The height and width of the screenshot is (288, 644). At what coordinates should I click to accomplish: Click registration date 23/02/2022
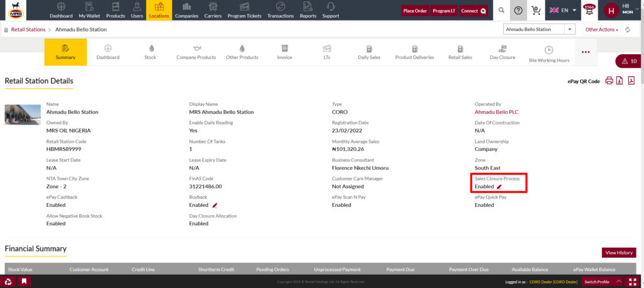tap(346, 131)
